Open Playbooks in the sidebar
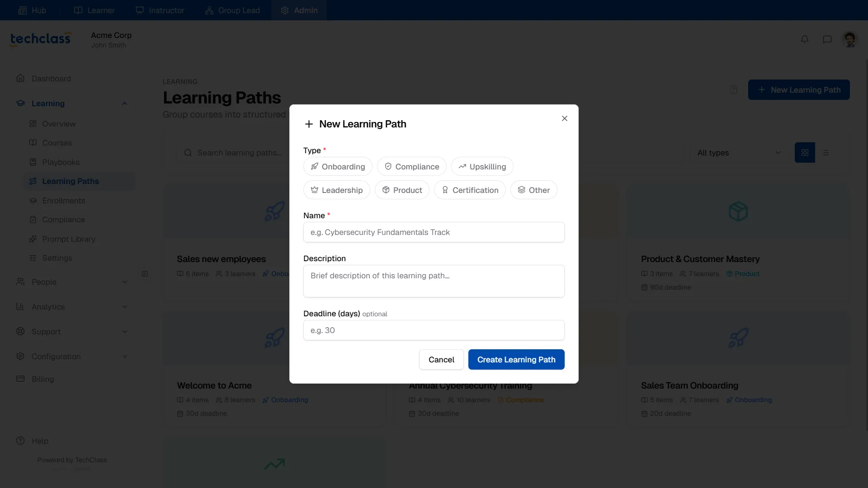 (80, 162)
